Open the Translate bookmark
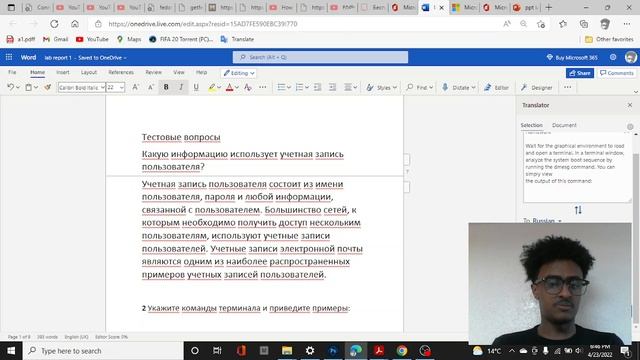 237,39
